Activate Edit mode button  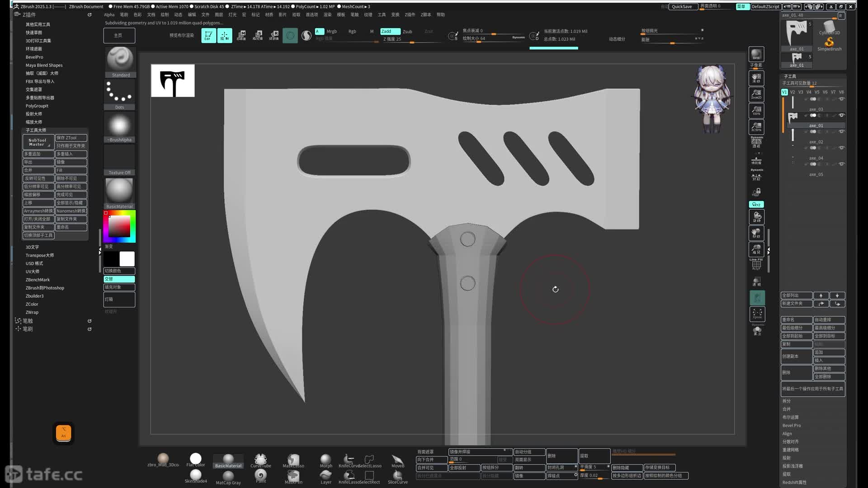coord(208,35)
